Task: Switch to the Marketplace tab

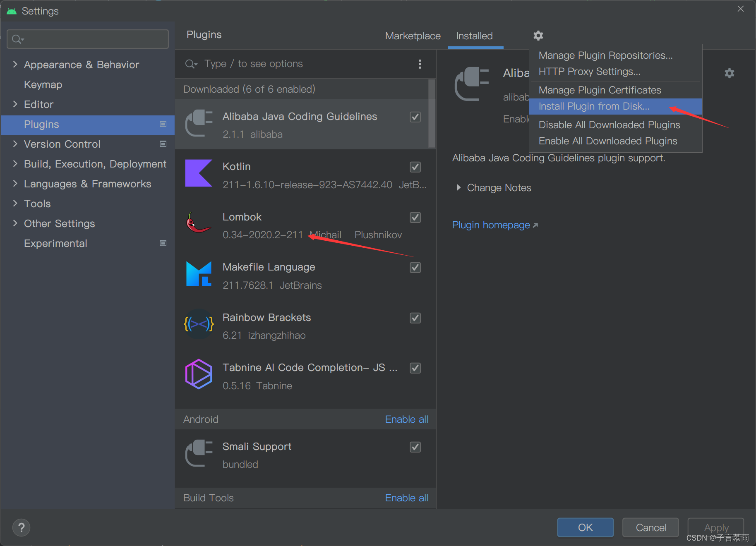Action: [x=413, y=36]
